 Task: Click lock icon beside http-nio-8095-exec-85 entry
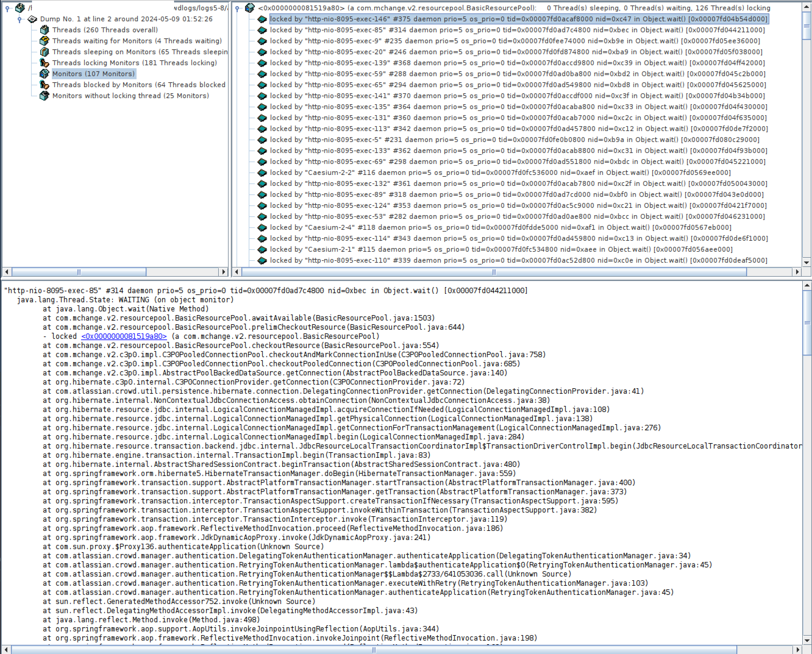point(262,30)
